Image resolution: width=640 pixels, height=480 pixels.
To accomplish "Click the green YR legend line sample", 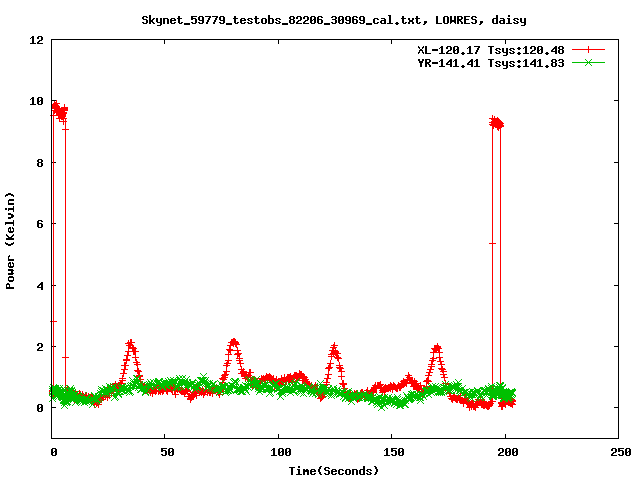I will coord(588,62).
